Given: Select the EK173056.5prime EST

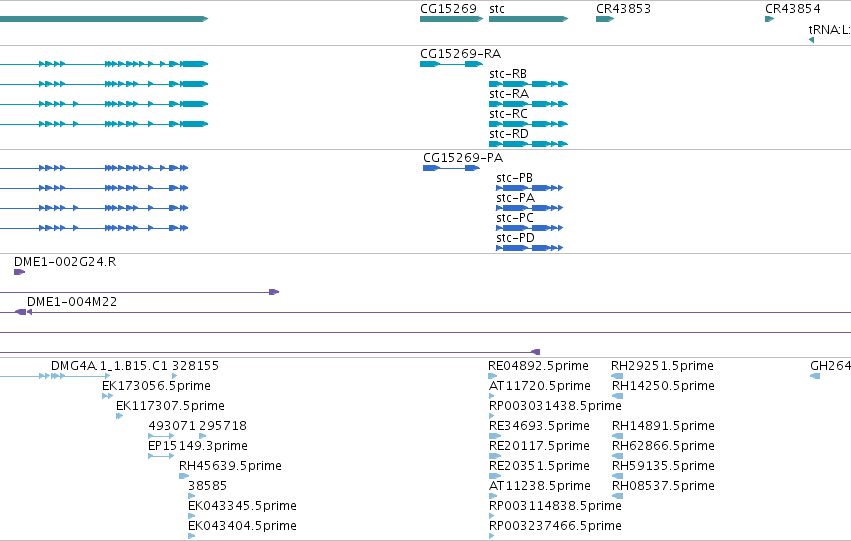Looking at the screenshot, I should 107,396.
